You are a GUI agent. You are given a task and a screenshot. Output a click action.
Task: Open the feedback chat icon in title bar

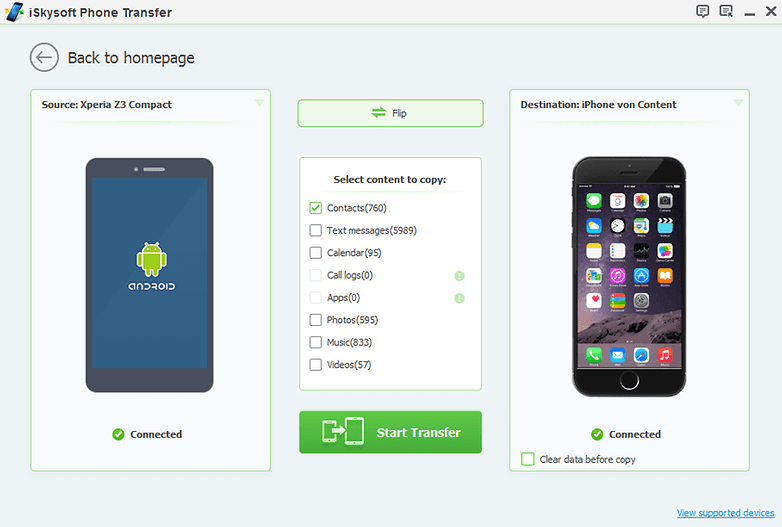click(x=702, y=11)
